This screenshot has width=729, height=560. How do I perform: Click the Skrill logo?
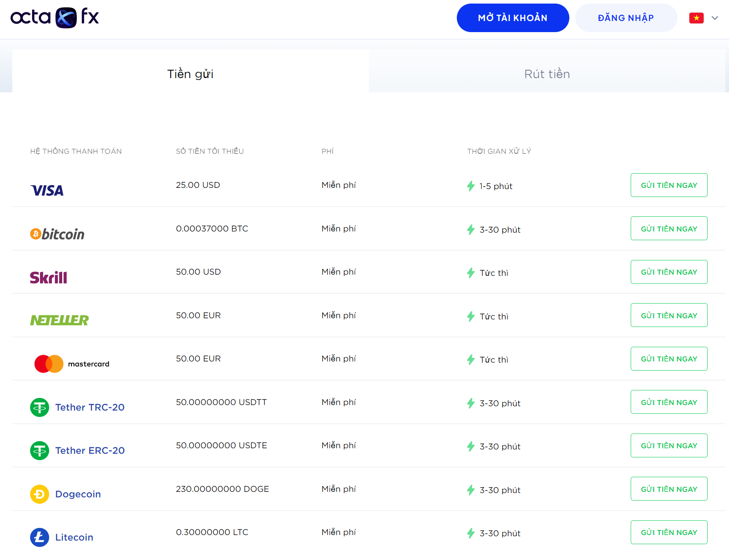pos(48,277)
